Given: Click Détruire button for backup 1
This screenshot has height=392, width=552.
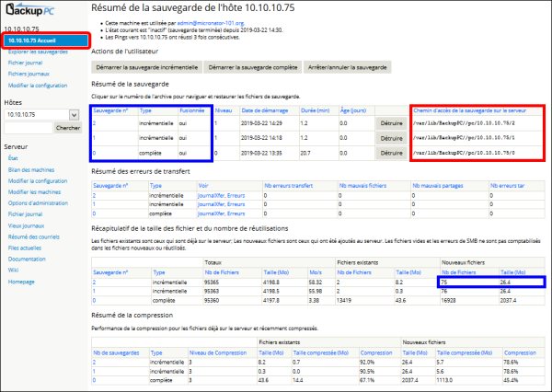Looking at the screenshot, I should (391, 138).
